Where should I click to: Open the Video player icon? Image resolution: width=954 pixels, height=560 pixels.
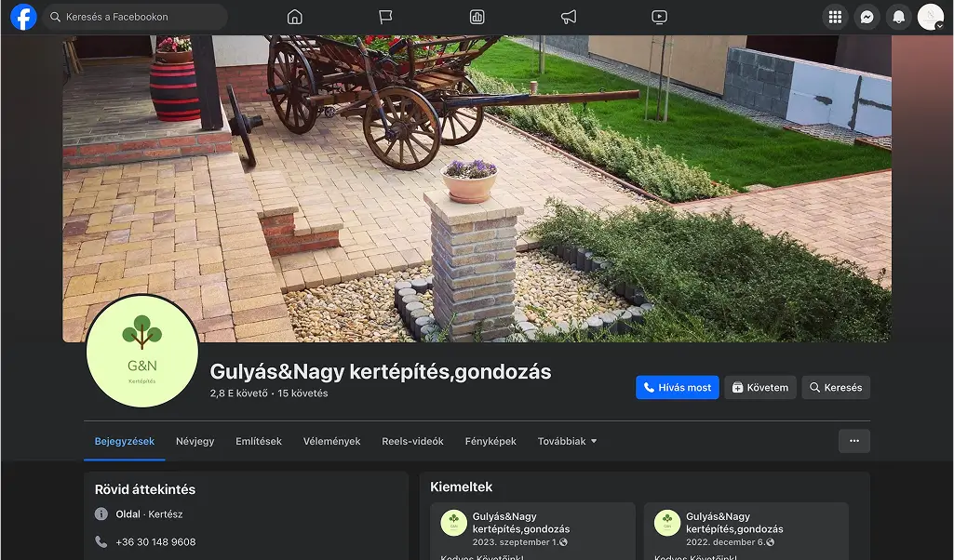pyautogui.click(x=660, y=17)
